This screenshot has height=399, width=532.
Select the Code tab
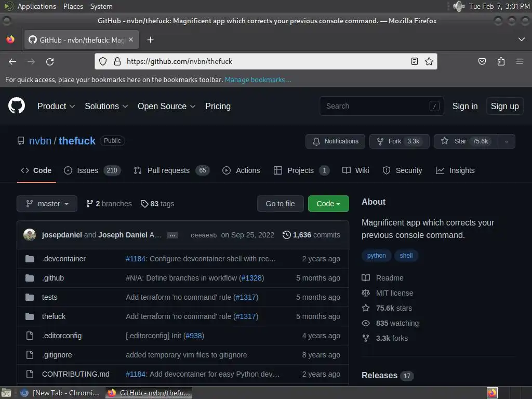click(x=36, y=170)
